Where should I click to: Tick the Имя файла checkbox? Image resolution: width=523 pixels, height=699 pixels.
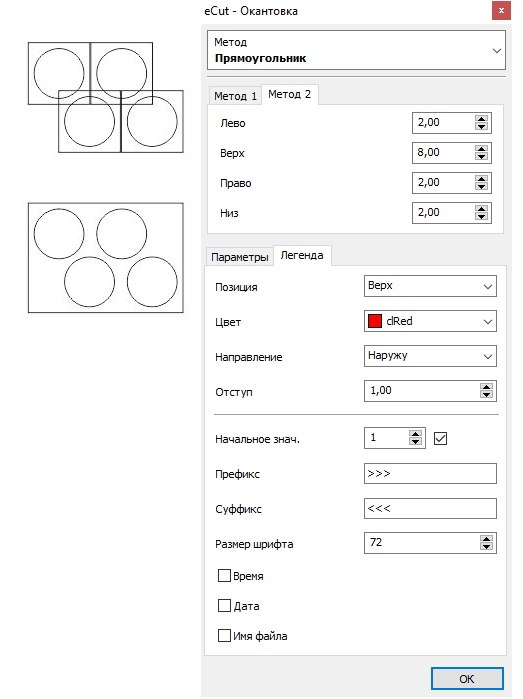224,635
